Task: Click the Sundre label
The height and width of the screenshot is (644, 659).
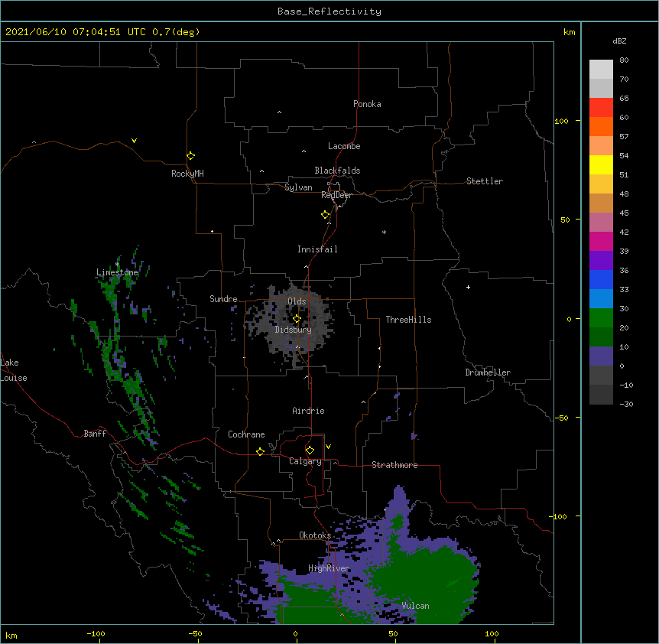Action: 223,299
